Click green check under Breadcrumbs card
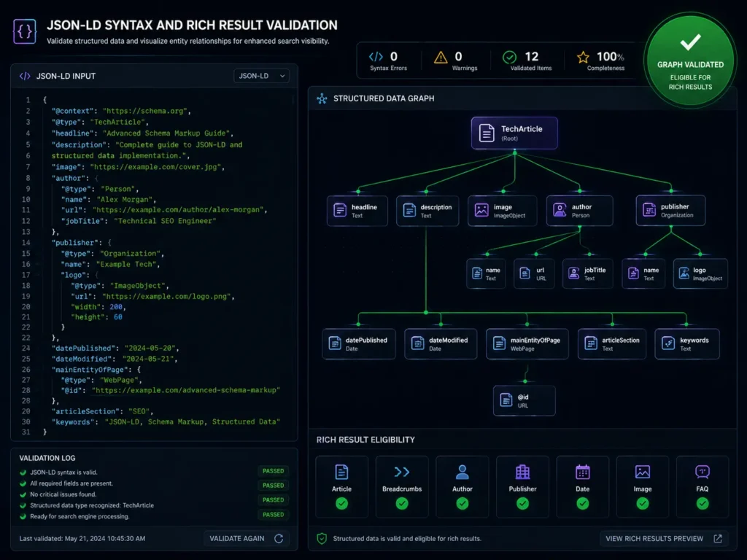747x560 pixels. [x=402, y=503]
